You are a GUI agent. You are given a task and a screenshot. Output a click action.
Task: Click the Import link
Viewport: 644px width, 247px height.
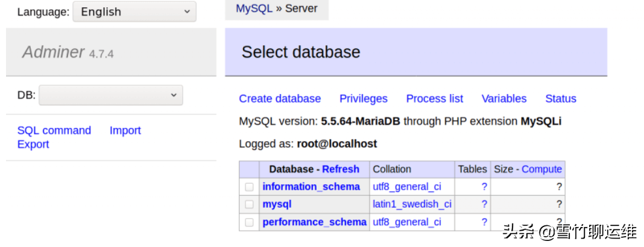(x=125, y=130)
